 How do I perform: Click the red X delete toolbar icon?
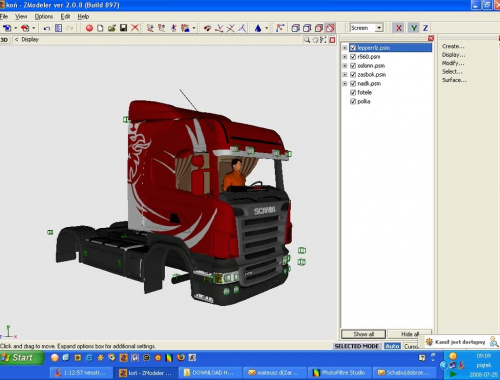pyautogui.click(x=135, y=28)
